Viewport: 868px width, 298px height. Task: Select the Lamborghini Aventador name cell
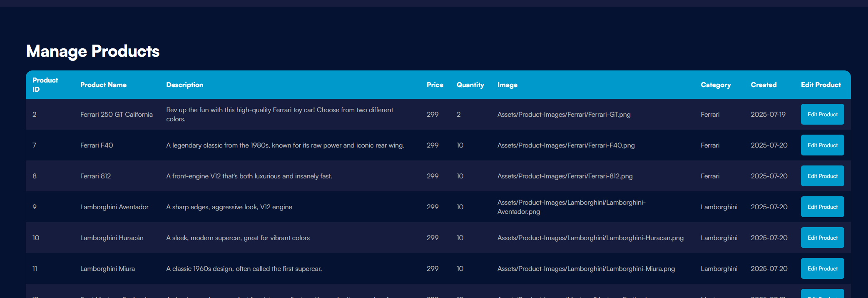pyautogui.click(x=114, y=207)
